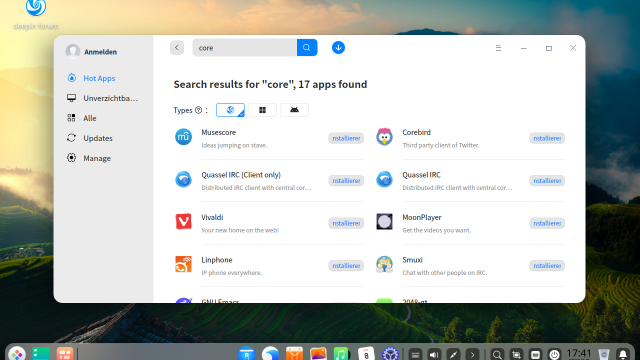The image size is (640, 360).
Task: Install Linphone
Action: click(346, 266)
